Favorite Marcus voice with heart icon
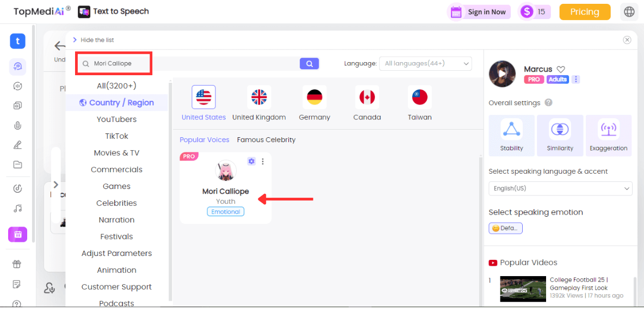 click(561, 69)
